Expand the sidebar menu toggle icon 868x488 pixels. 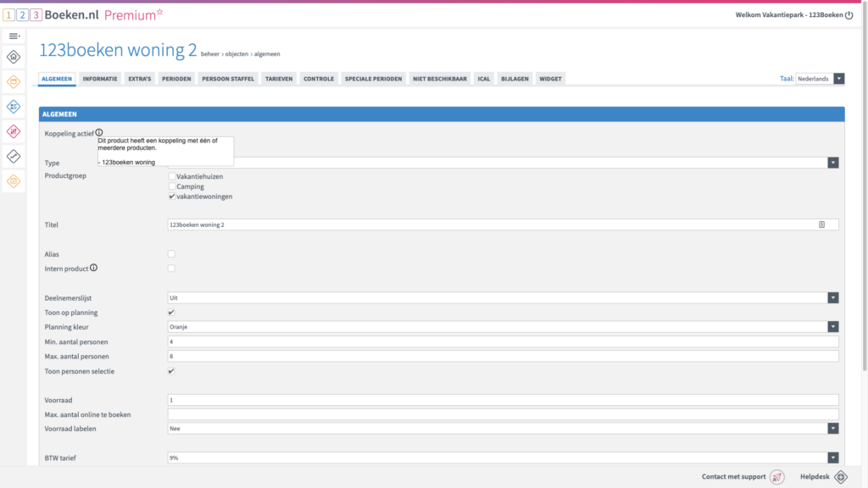(14, 36)
